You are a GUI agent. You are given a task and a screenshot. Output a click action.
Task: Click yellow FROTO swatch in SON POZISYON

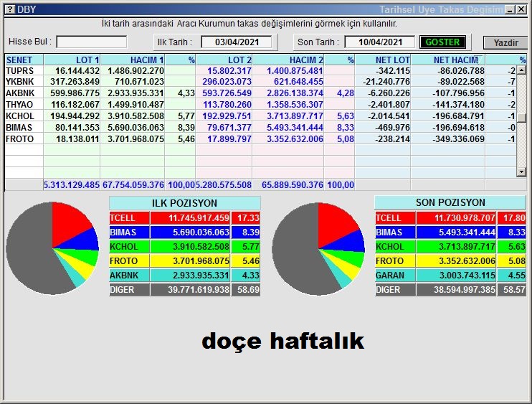(x=395, y=260)
